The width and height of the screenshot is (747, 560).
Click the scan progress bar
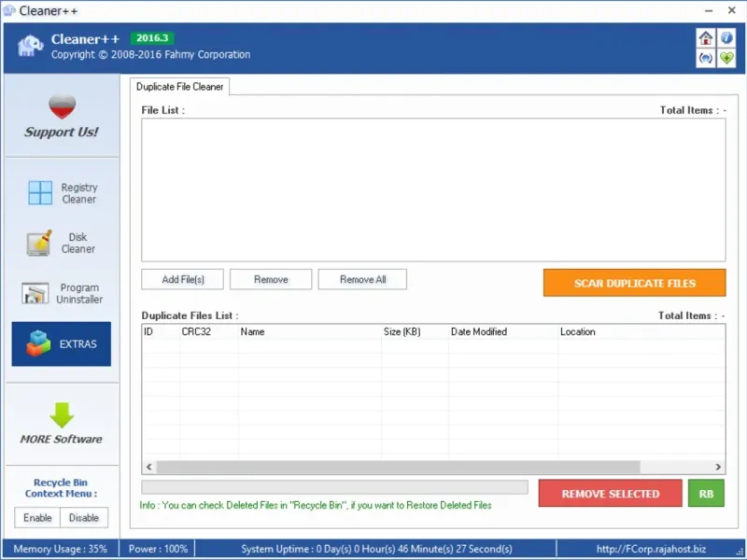click(x=334, y=486)
